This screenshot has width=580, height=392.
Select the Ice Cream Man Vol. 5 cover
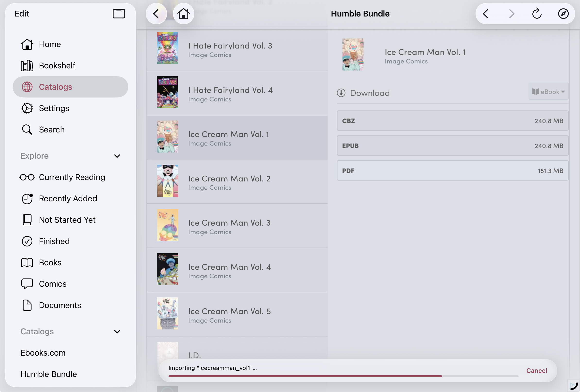(x=167, y=313)
